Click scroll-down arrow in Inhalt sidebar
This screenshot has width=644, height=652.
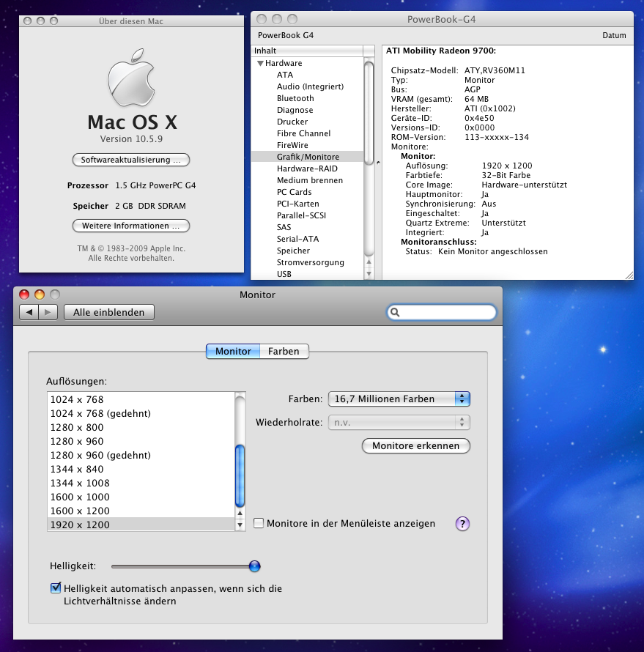[x=369, y=274]
